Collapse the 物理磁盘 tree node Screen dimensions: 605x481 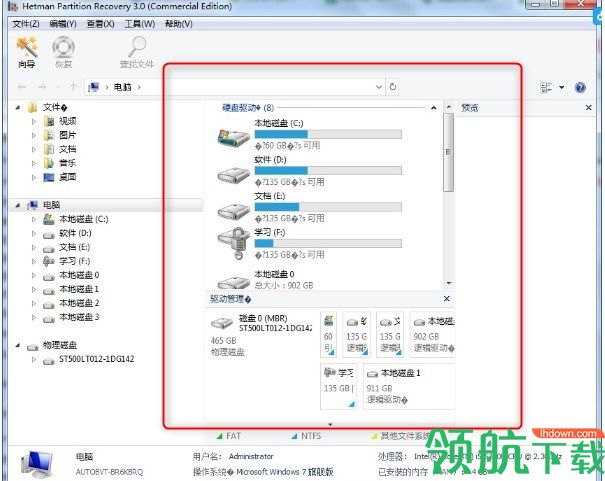click(x=18, y=345)
